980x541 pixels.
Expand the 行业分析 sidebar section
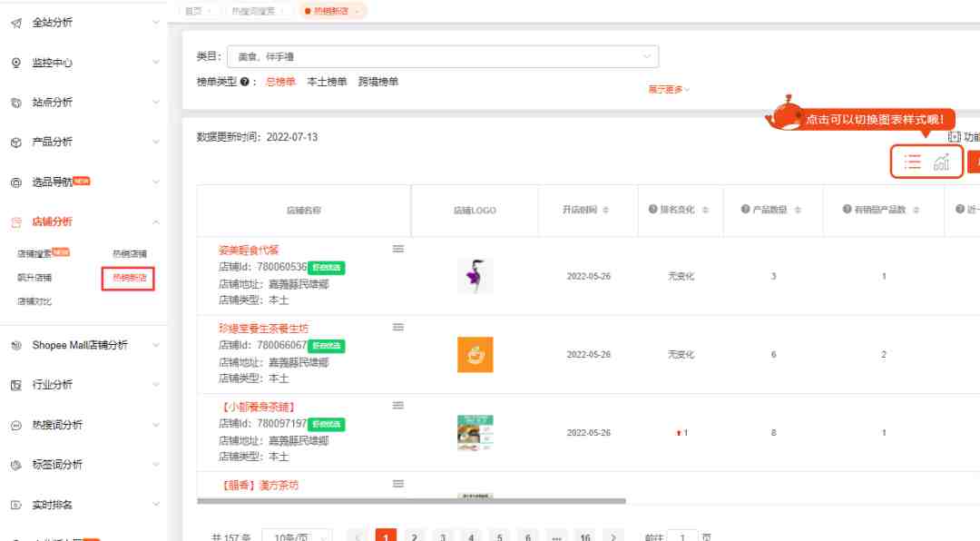156,385
